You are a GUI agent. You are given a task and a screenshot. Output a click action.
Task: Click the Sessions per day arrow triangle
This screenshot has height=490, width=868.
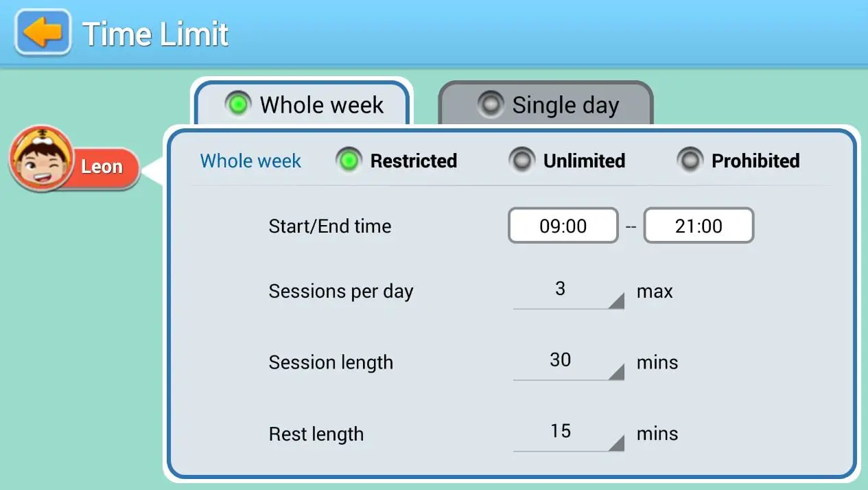coord(617,301)
